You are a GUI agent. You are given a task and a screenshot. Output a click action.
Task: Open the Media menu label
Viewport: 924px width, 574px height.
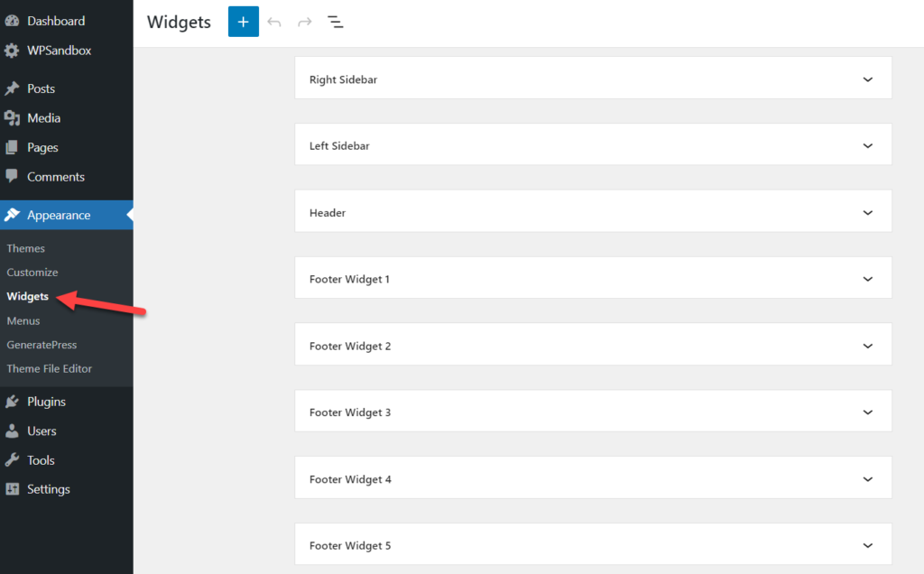(x=43, y=118)
